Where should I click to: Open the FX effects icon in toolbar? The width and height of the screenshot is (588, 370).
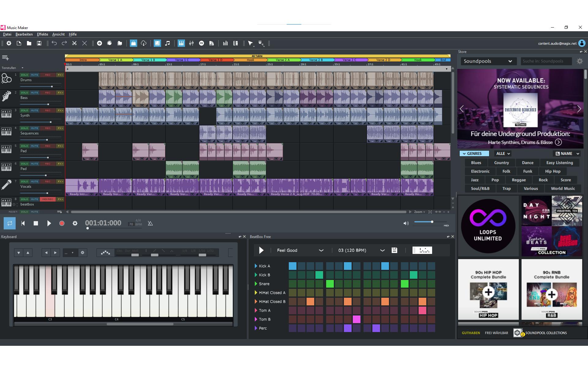202,43
